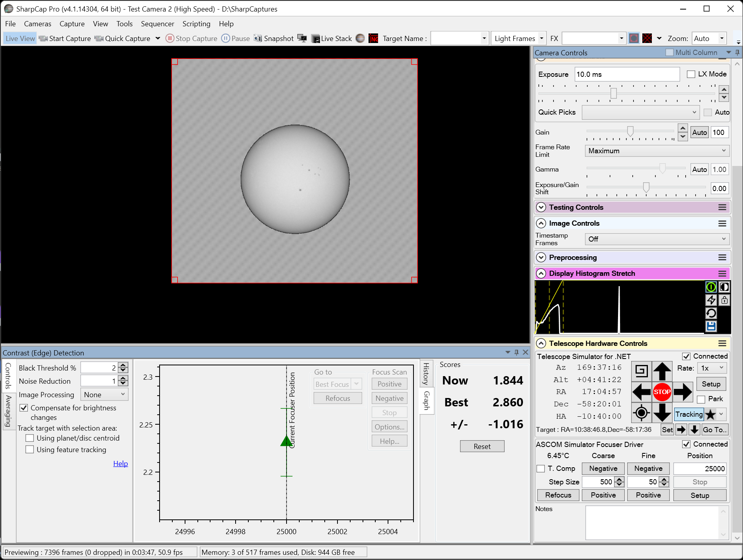Viewport: 743px width, 560px height.
Task: Uncheck Compensate for brightness changes
Action: [x=24, y=408]
